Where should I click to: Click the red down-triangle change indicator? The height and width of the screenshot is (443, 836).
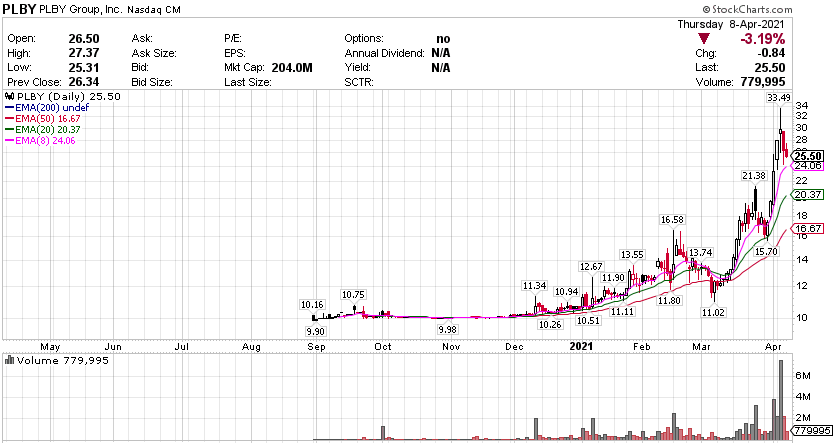click(x=704, y=39)
